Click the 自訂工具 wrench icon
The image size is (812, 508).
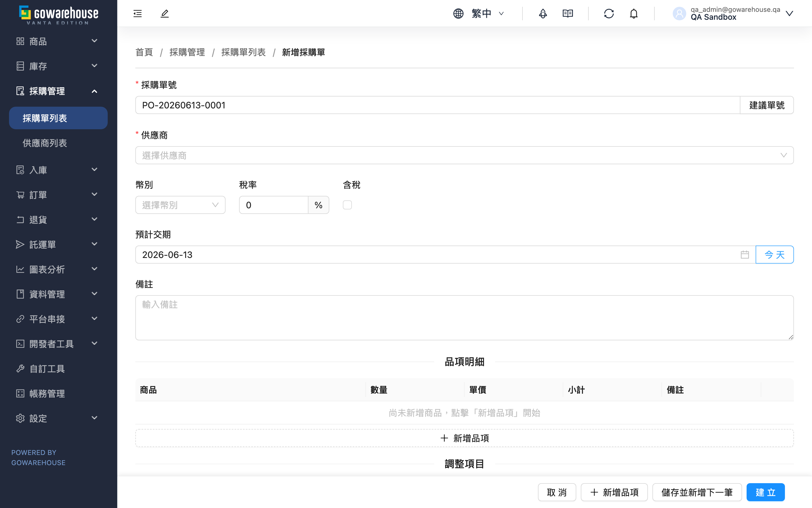[20, 369]
